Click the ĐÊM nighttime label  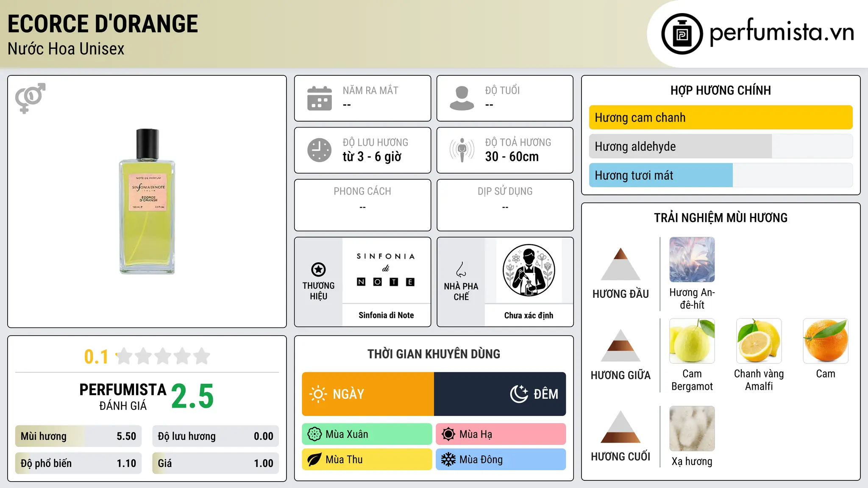(x=546, y=394)
